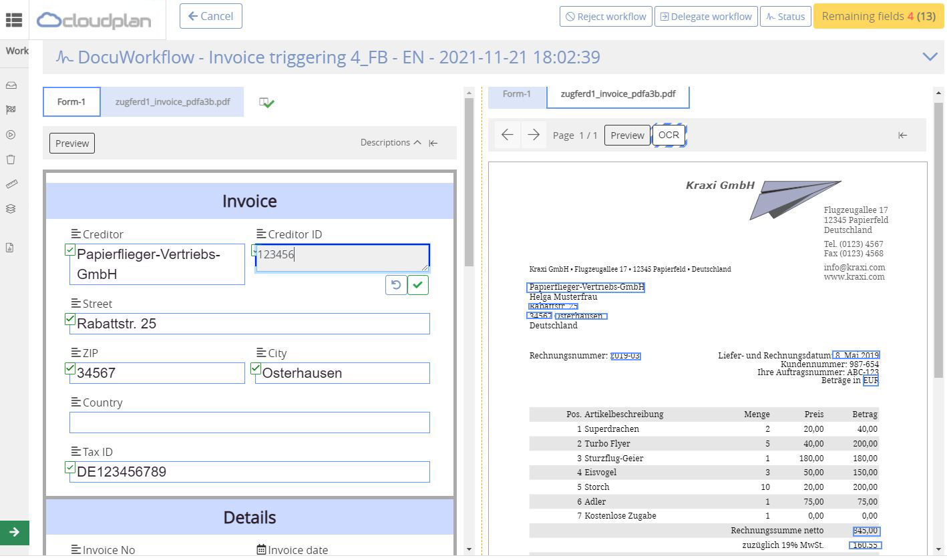Select the ruler icon in the sidebar
947x560 pixels.
15,184
